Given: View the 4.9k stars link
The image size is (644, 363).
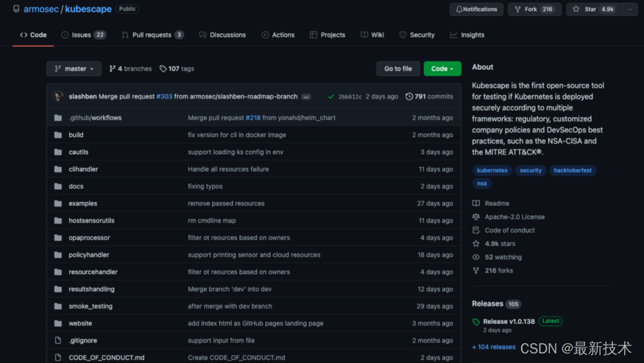Looking at the screenshot, I should coord(494,244).
